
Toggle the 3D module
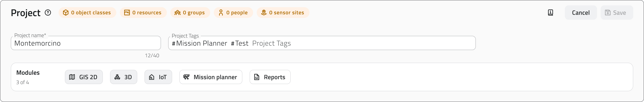pyautogui.click(x=123, y=77)
